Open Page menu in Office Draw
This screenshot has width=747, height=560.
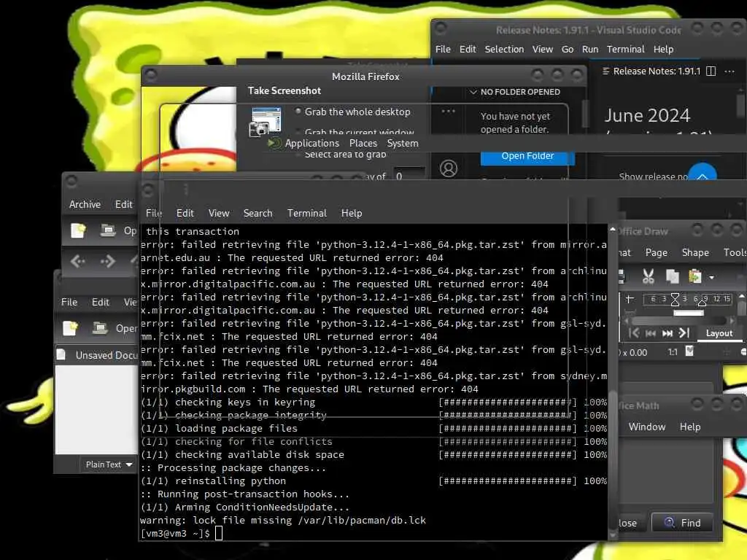coord(656,252)
